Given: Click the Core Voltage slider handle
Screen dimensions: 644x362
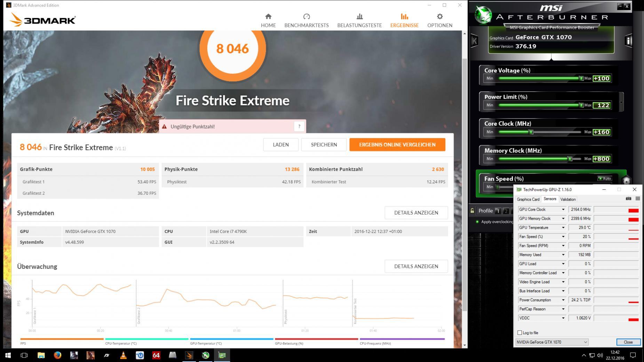Looking at the screenshot, I should (581, 78).
